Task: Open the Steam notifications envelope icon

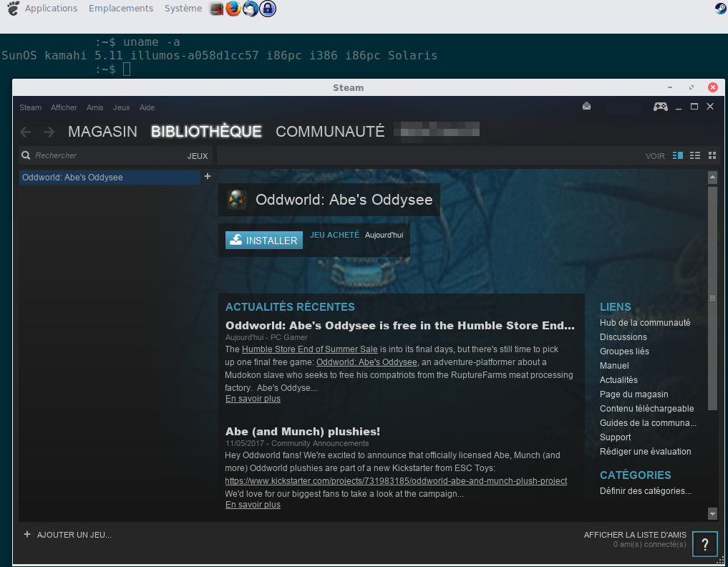Action: pos(586,107)
